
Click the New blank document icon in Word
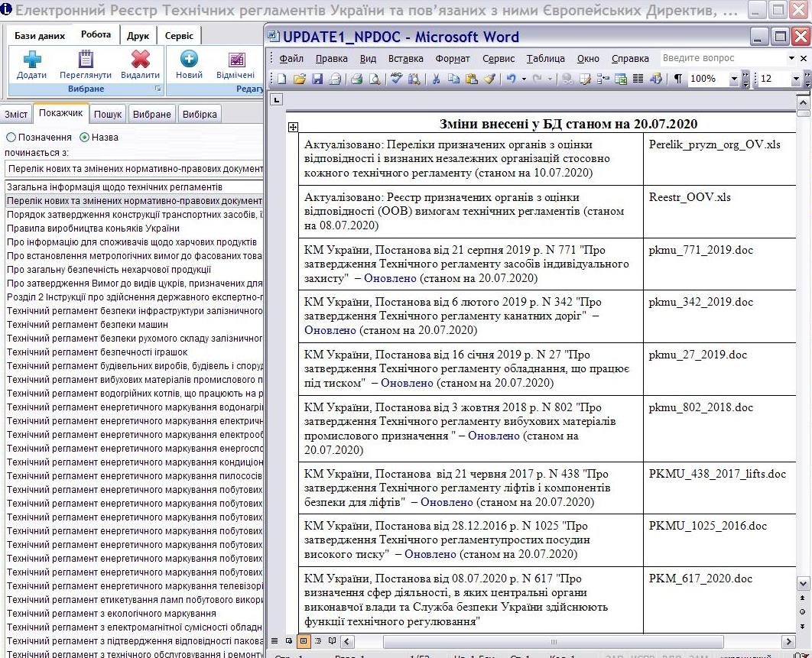pyautogui.click(x=282, y=79)
